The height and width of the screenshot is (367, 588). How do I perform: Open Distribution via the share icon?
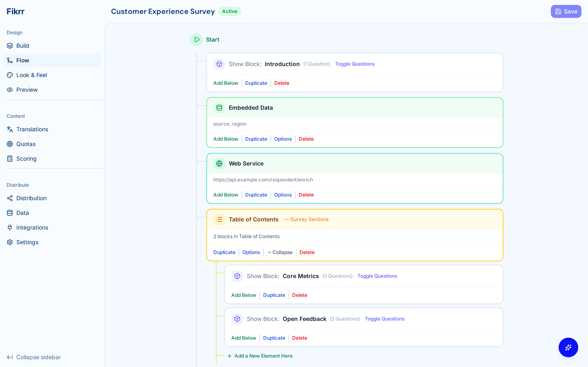(10, 198)
